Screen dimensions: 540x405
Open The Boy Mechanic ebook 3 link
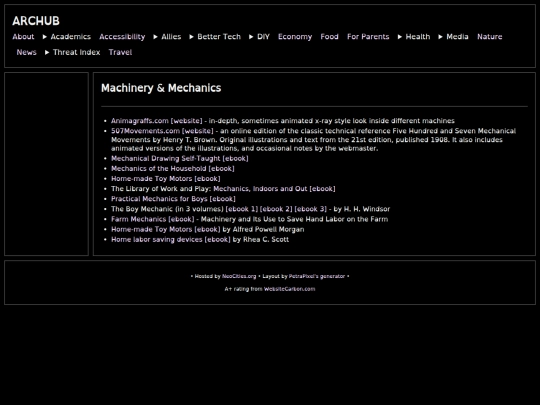[x=310, y=209]
